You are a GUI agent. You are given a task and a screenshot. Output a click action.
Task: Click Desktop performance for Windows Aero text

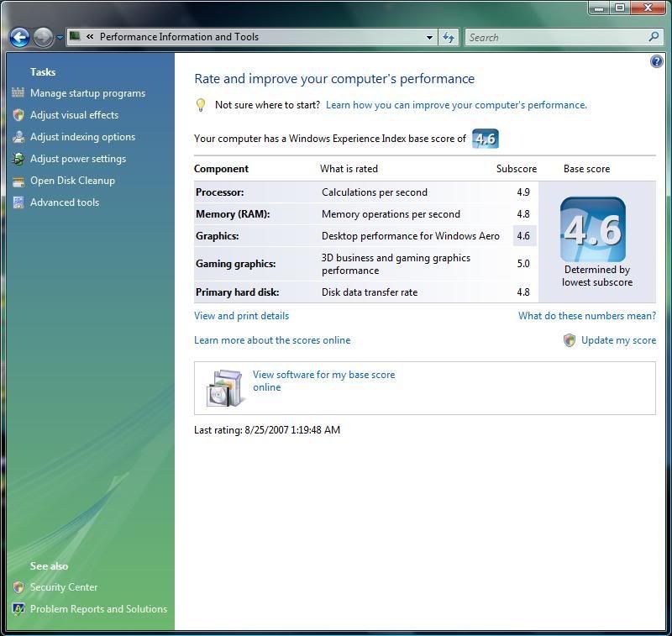click(411, 236)
